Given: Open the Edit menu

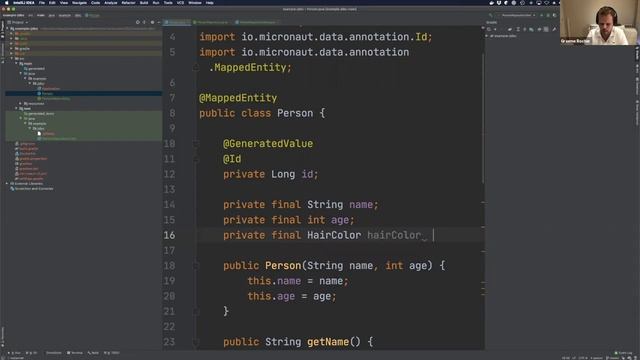Looking at the screenshot, I should tap(52, 2).
